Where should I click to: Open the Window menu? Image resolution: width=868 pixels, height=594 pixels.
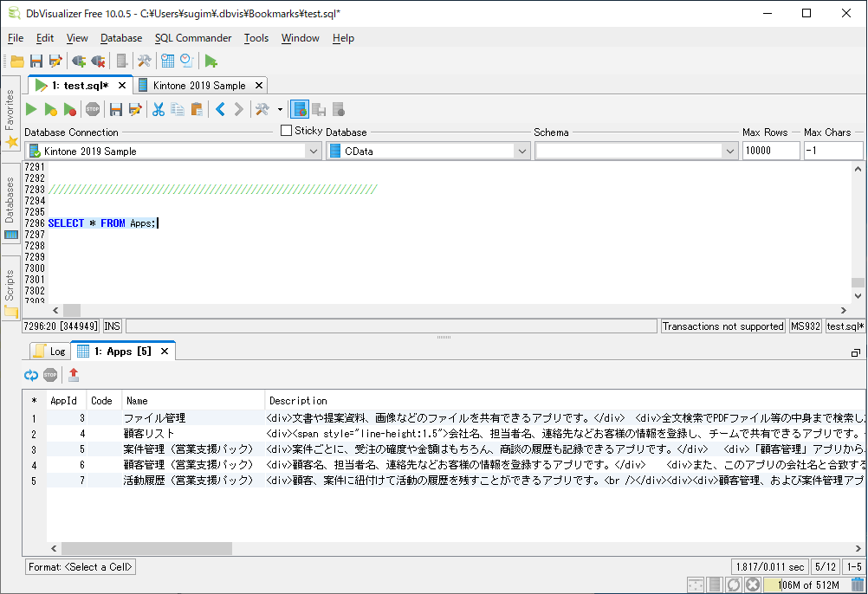pyautogui.click(x=300, y=38)
